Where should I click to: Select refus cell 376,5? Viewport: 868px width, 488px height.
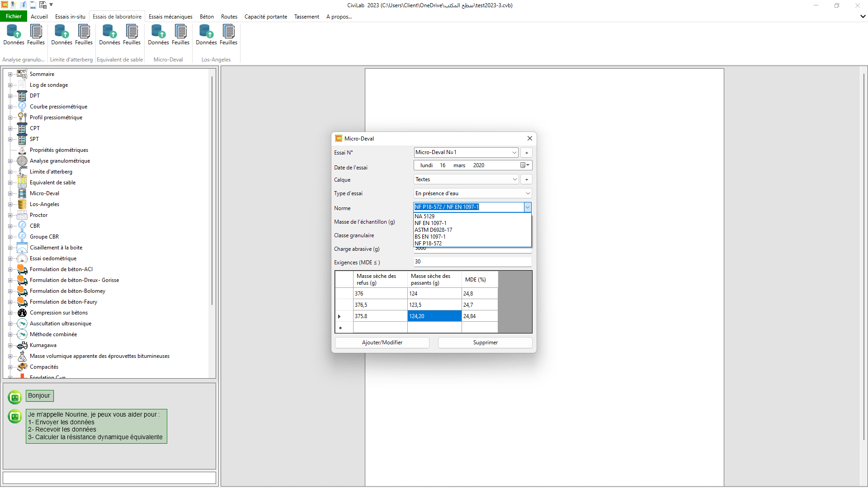coord(380,305)
